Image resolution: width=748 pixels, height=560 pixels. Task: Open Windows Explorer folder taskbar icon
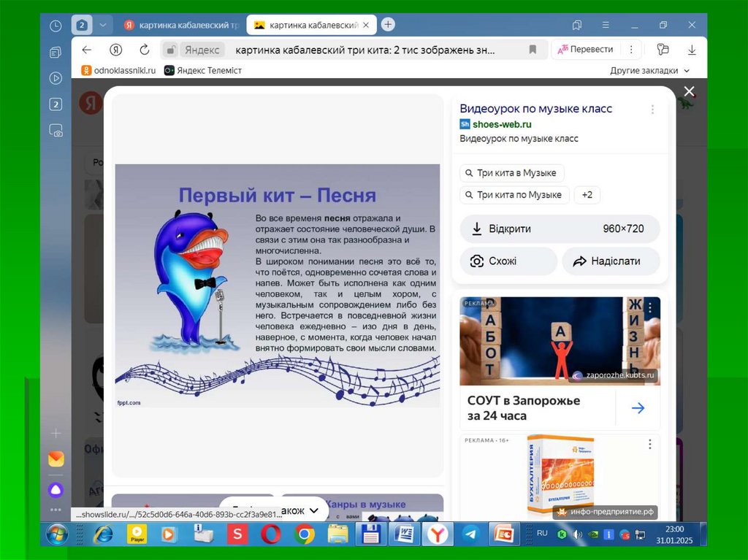pos(337,534)
